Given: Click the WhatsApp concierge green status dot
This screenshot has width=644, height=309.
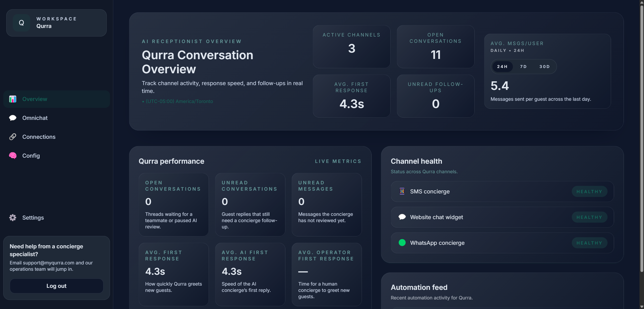Looking at the screenshot, I should click(402, 243).
